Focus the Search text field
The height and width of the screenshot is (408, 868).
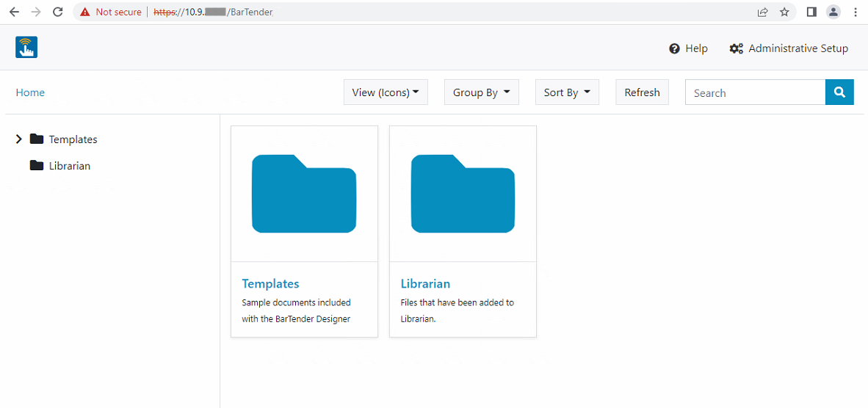point(755,93)
